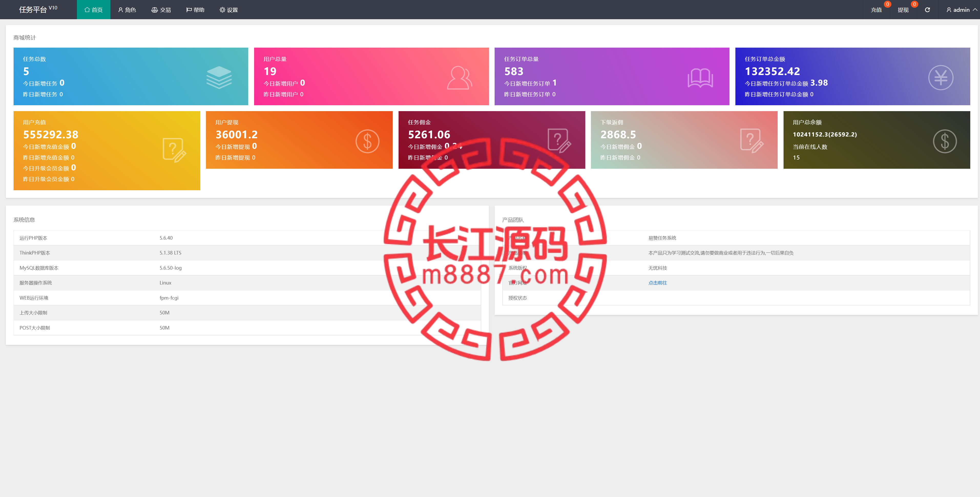Viewport: 980px width, 497px height.
Task: Click the recharge total 555292.38
Action: (51, 134)
